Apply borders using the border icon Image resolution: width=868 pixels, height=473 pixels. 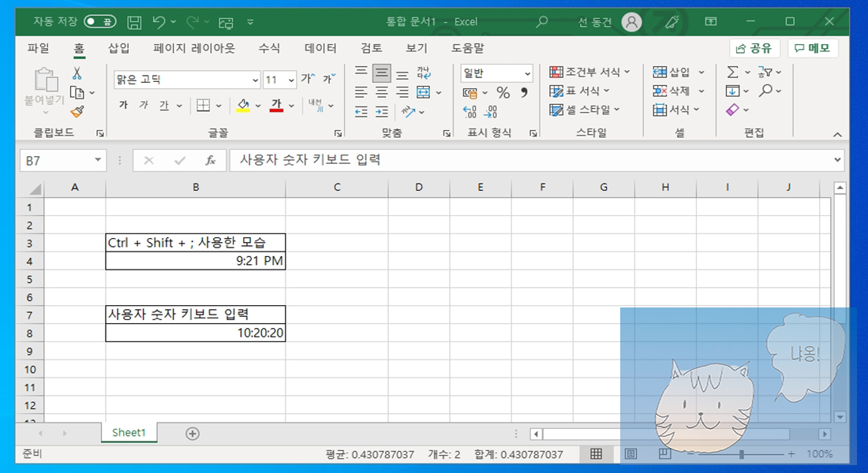(x=203, y=105)
